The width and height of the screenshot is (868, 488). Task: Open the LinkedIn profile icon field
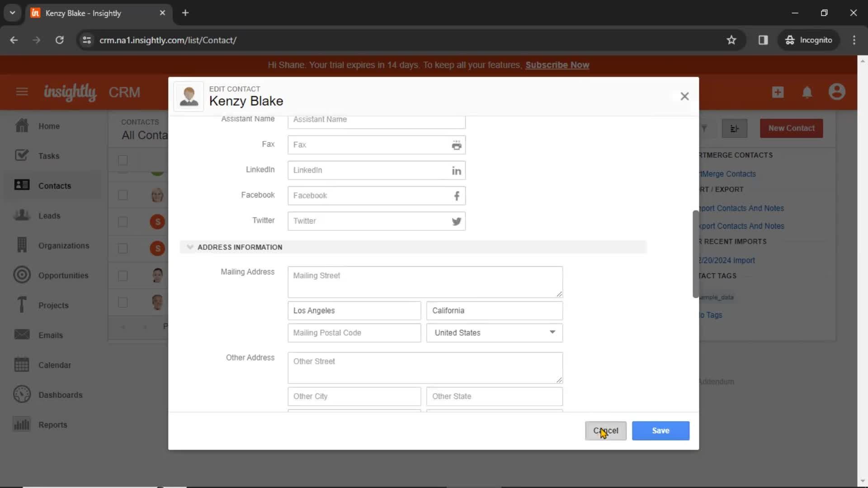(457, 171)
